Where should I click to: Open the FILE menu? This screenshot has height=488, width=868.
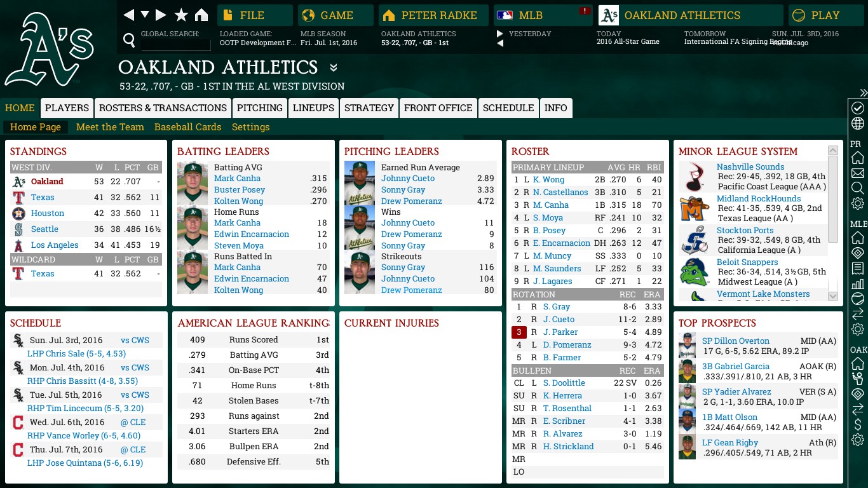[x=255, y=15]
